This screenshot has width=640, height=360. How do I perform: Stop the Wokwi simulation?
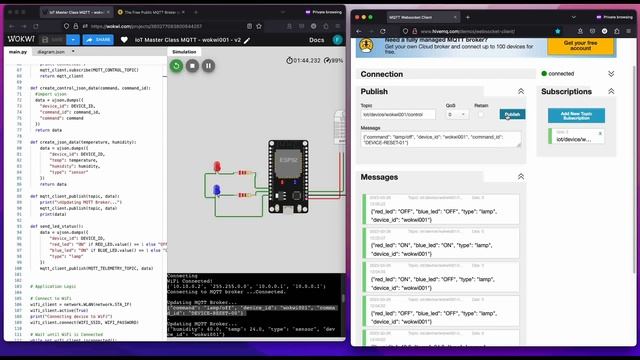(192, 66)
